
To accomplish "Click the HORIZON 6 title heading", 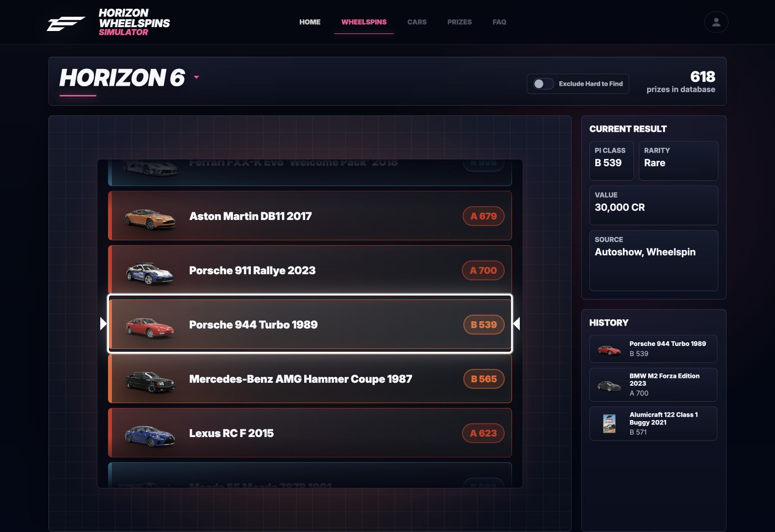I will point(122,78).
